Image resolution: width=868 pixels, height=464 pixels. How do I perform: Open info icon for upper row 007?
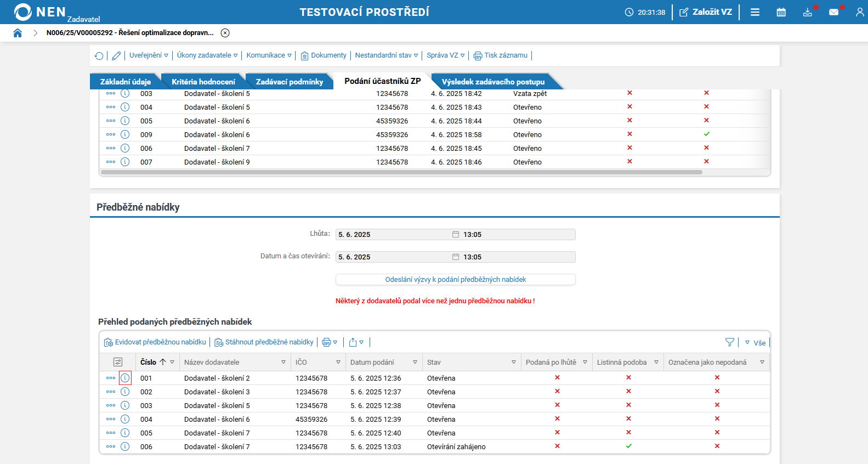125,162
